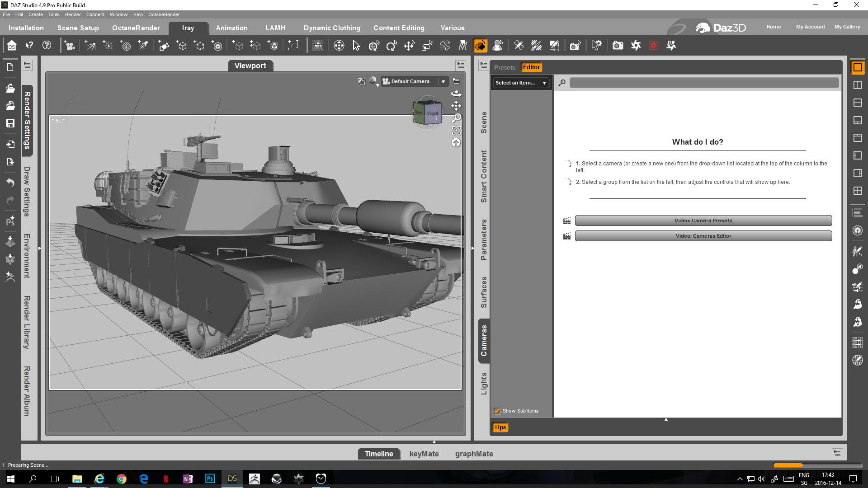
Task: Click the red OctaneRender icon in toolbar
Action: (653, 46)
